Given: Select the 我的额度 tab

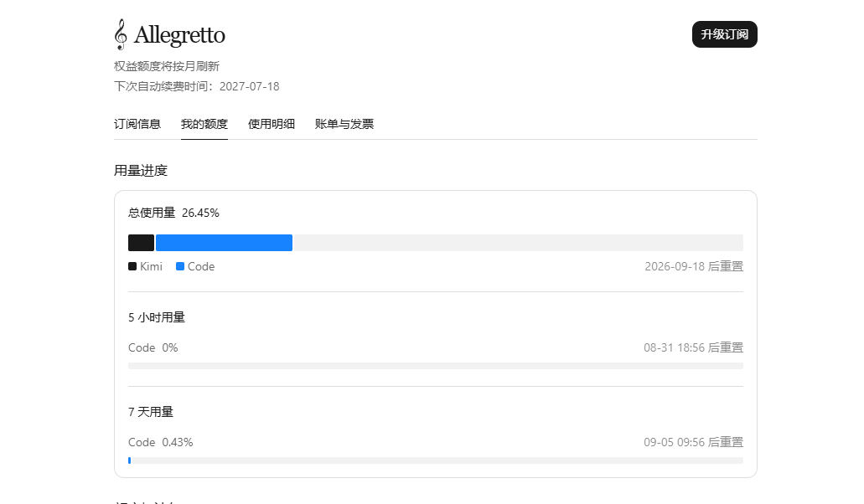Looking at the screenshot, I should (204, 125).
